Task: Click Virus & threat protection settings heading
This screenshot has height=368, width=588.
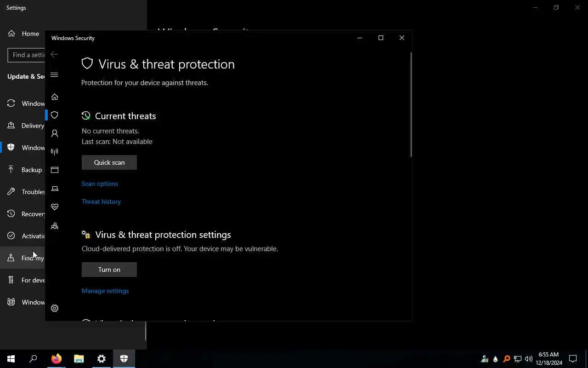Action: [163, 235]
